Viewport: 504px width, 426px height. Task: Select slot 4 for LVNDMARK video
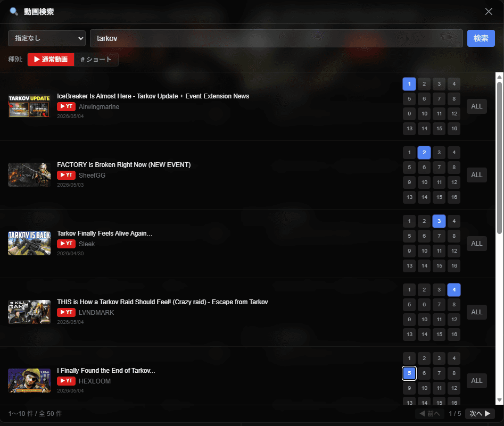[x=454, y=289]
